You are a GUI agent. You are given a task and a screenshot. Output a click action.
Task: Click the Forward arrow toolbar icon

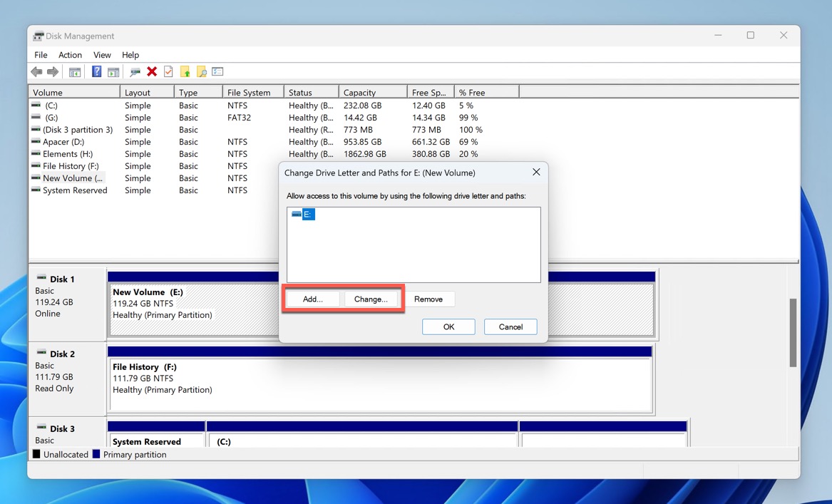[53, 72]
